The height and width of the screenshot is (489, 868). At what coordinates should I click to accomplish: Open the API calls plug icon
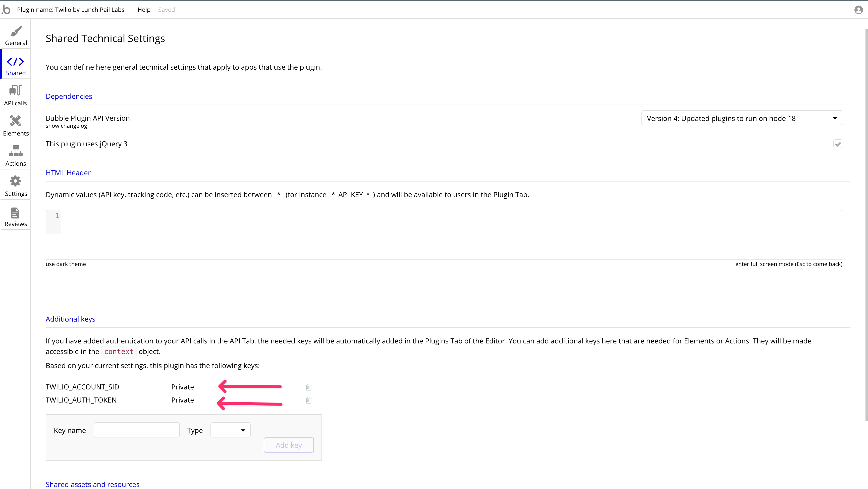16,96
